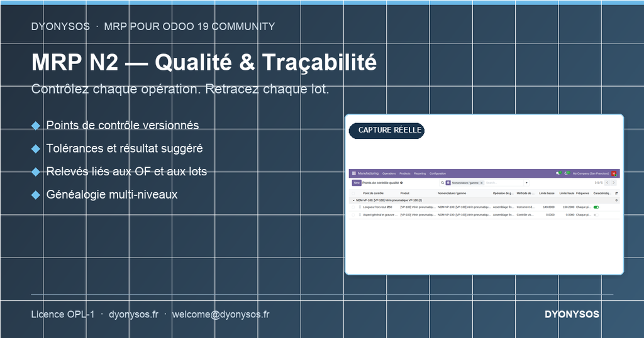Open the Configuration menu

click(438, 173)
